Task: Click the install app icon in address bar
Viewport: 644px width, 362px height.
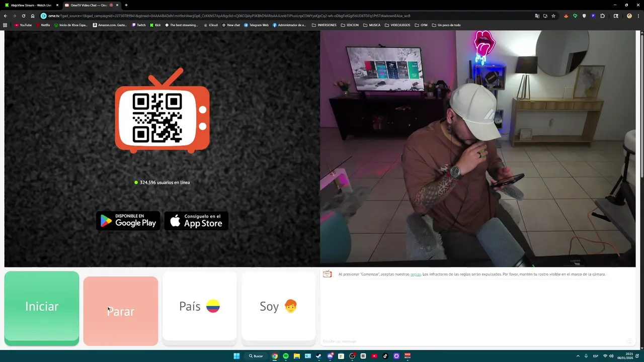Action: pyautogui.click(x=545, y=16)
